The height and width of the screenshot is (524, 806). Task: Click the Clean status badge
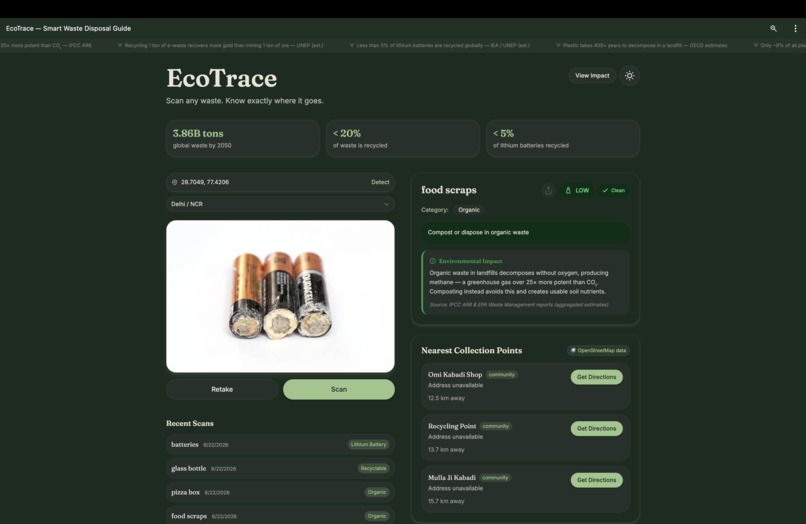pos(614,190)
